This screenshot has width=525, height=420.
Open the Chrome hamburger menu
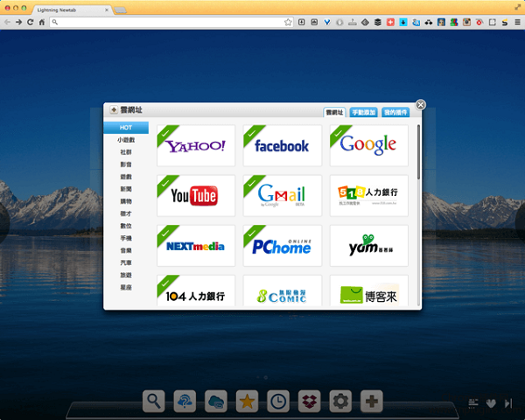[517, 22]
